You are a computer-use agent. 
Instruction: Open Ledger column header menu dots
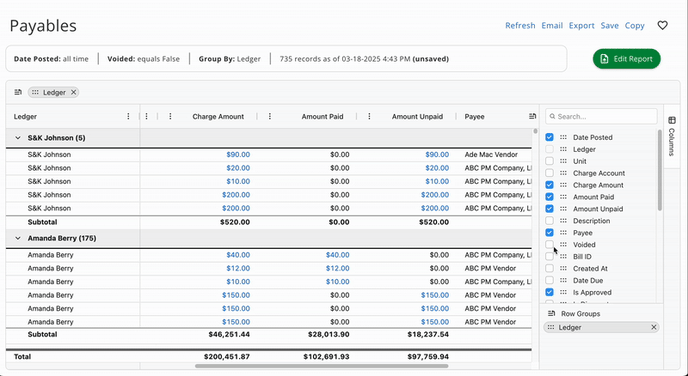(128, 116)
